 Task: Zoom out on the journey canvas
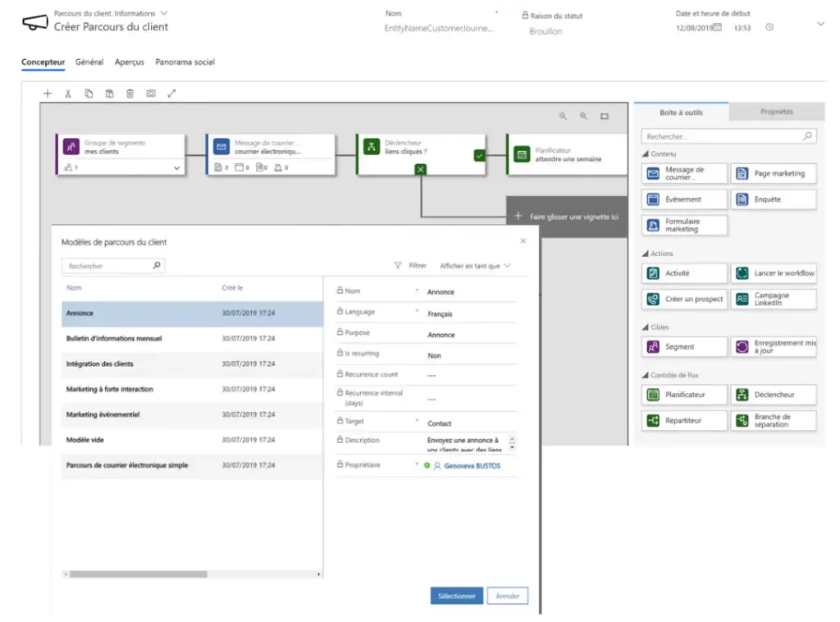[563, 116]
